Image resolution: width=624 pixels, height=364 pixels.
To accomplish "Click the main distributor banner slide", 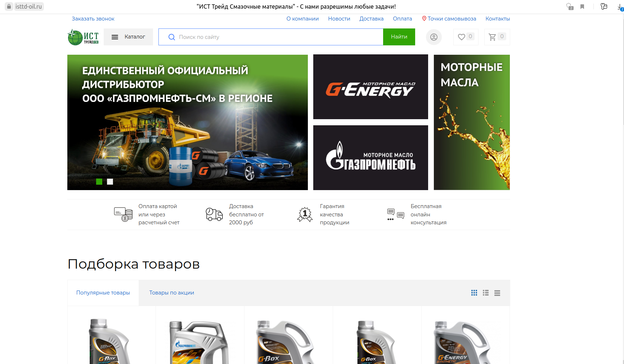I will (x=188, y=122).
